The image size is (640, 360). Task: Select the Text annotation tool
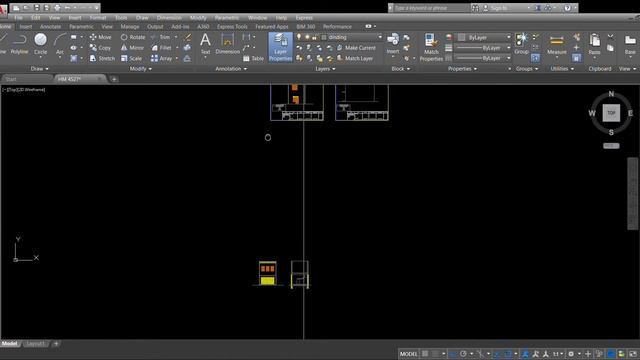205,44
